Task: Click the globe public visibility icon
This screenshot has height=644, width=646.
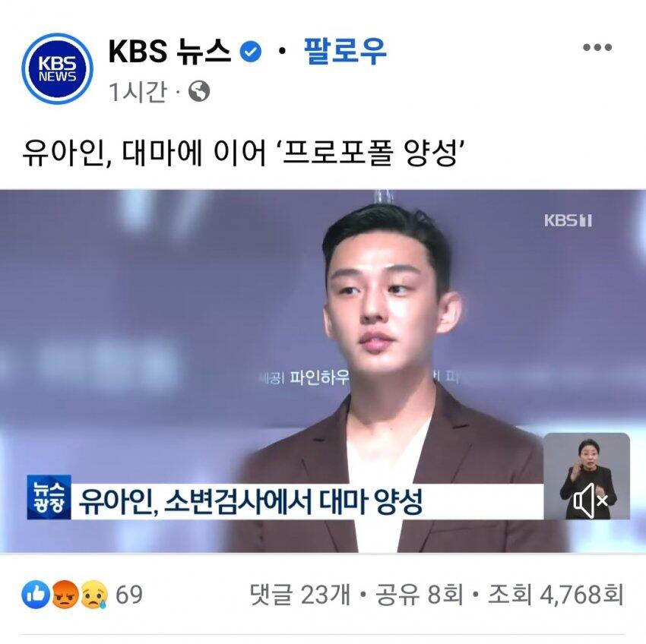Action: click(x=199, y=91)
